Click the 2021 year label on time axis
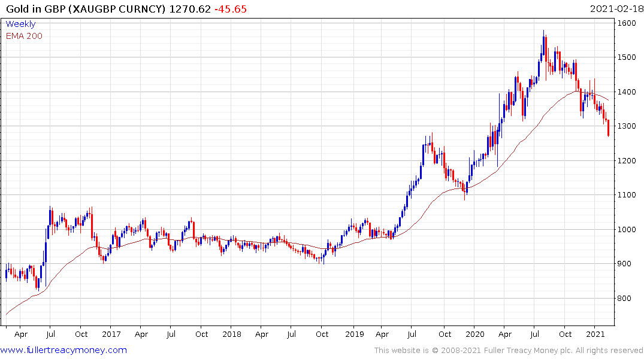 [595, 334]
